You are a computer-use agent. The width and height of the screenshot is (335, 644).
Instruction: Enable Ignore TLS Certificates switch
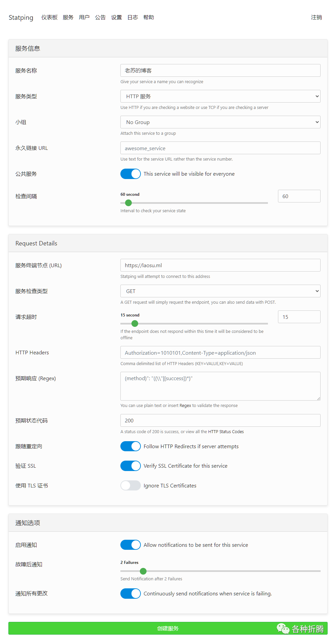click(130, 485)
